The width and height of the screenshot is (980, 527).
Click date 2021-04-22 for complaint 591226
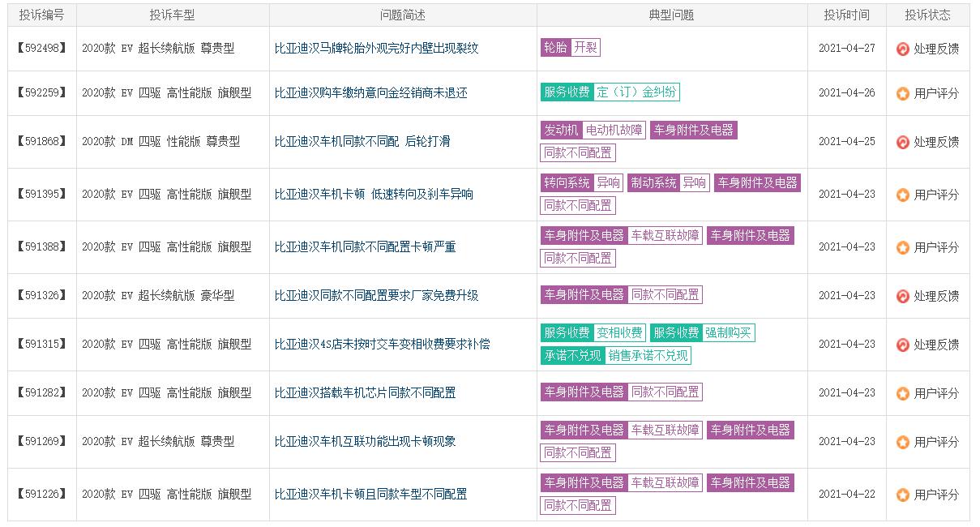847,495
